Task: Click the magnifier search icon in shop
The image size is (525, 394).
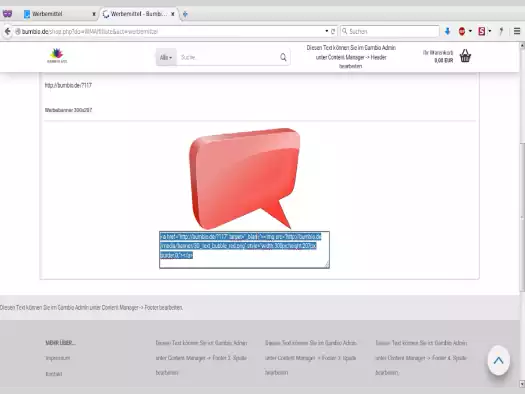Action: (x=283, y=58)
